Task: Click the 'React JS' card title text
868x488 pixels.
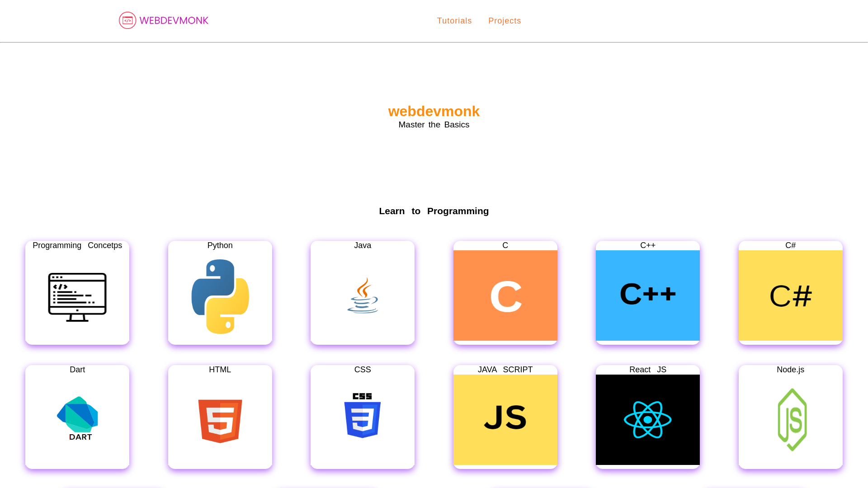Action: 648,370
